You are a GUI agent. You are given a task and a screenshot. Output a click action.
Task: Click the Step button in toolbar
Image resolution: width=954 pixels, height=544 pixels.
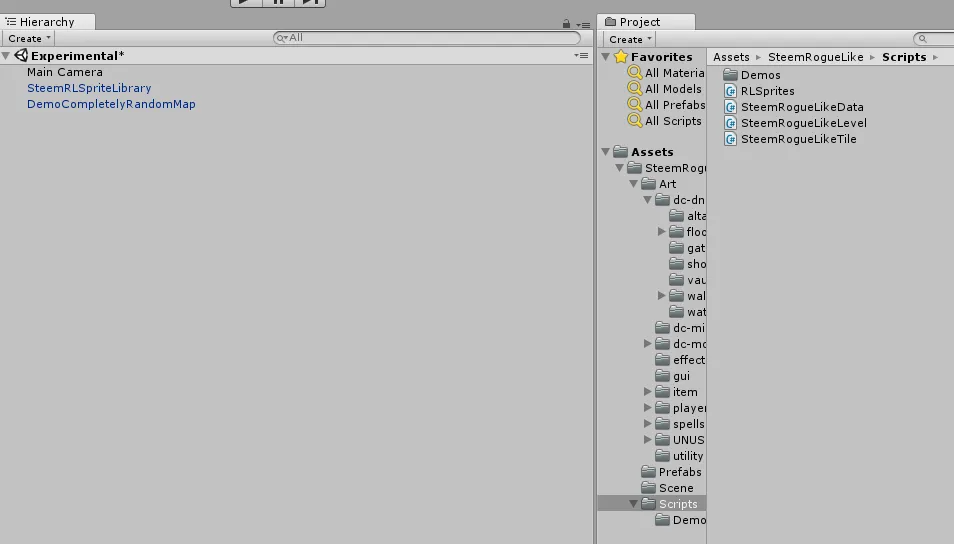(310, 2)
